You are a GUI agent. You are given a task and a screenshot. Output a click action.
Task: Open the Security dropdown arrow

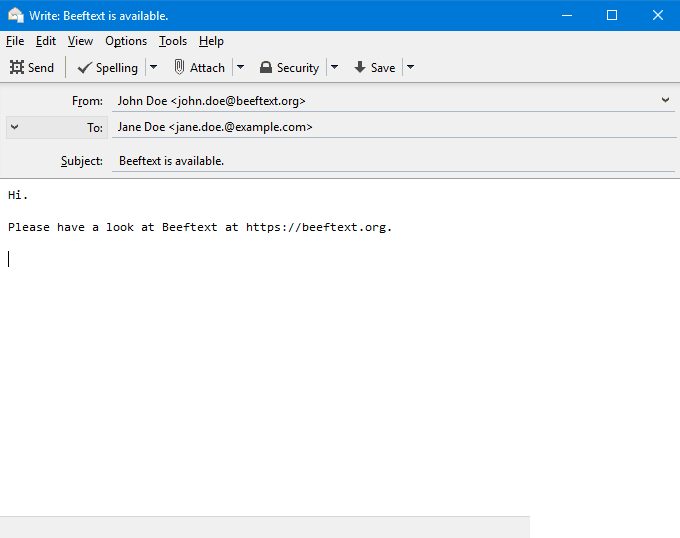[x=334, y=67]
